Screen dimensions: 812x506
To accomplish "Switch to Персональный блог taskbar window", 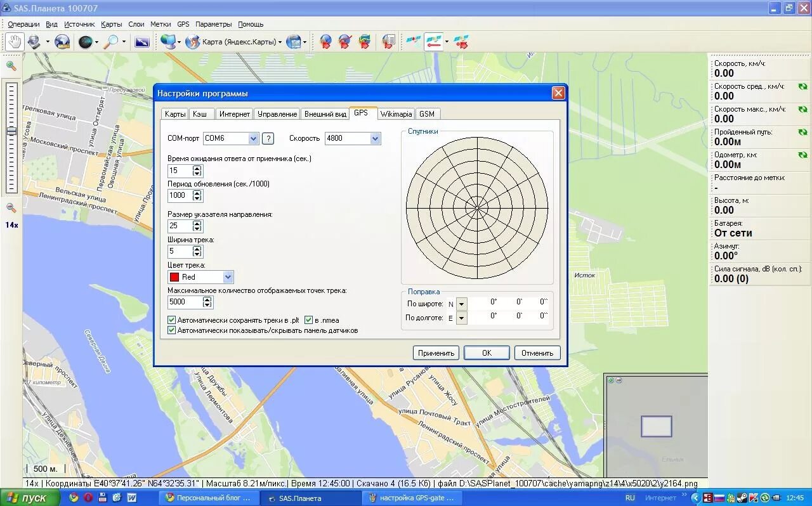I will 208,498.
